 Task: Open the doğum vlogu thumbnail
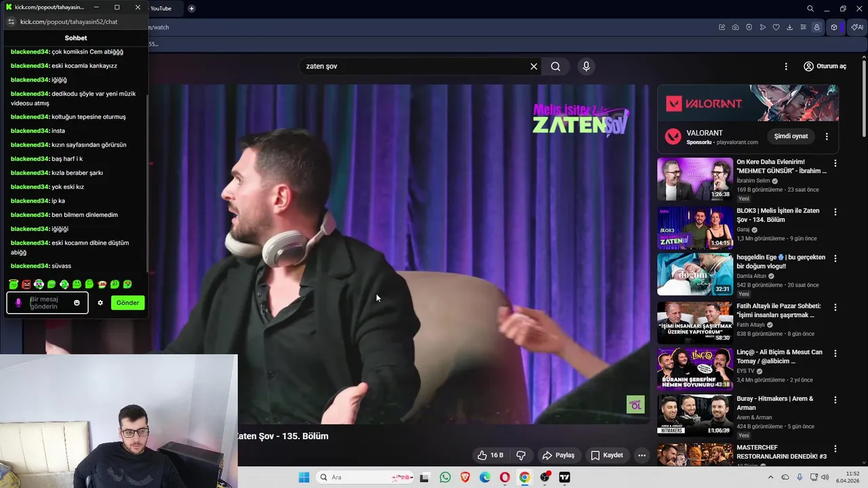(x=694, y=274)
